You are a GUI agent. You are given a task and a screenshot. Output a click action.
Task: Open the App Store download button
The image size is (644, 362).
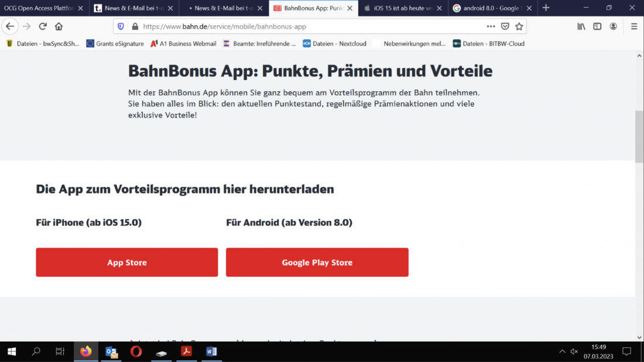coord(126,262)
